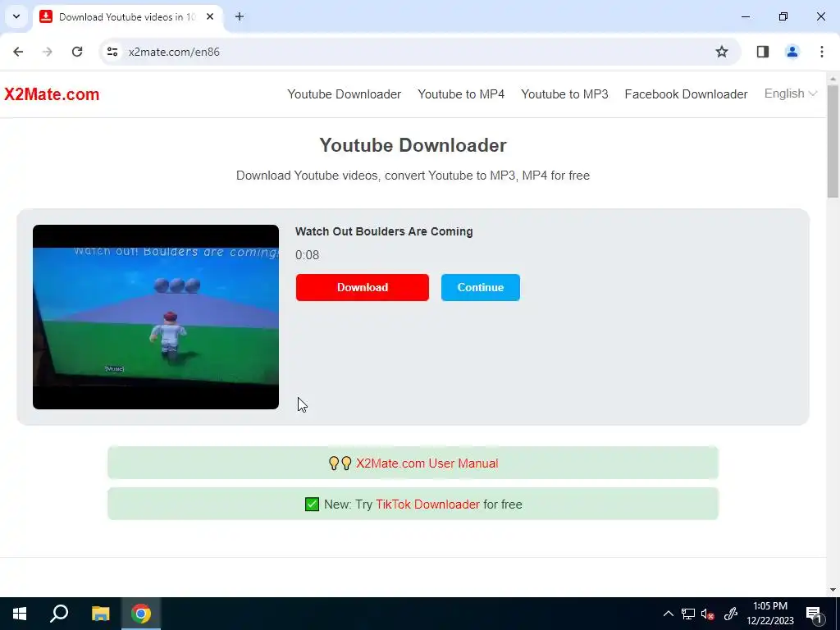Open the network status tray icon
The width and height of the screenshot is (840, 630).
688,614
